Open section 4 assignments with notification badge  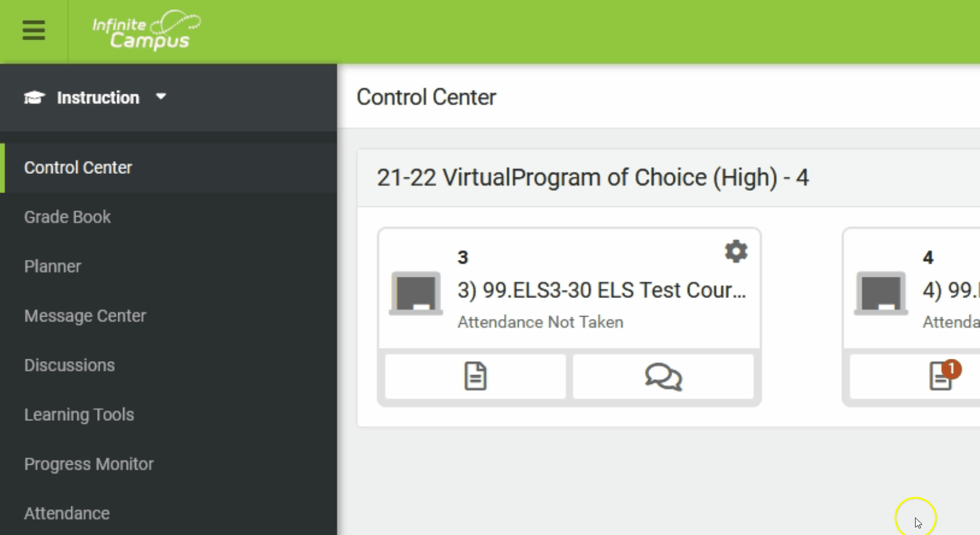click(943, 376)
